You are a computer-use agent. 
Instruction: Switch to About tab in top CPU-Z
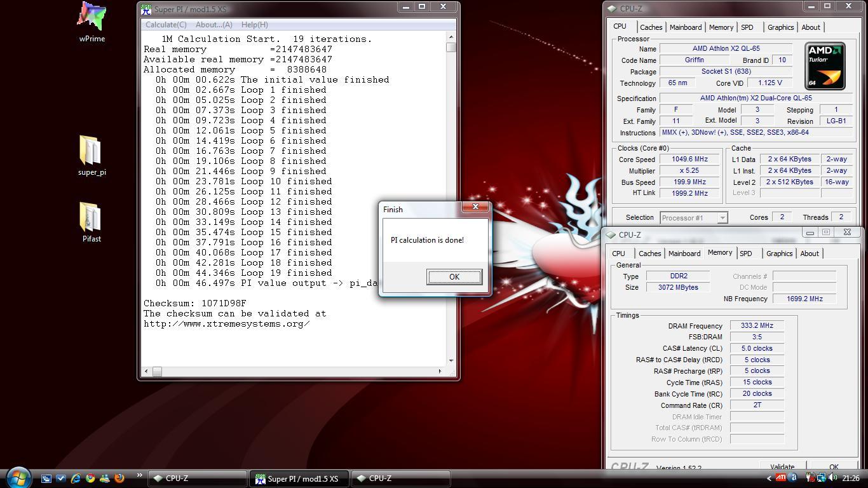point(811,27)
